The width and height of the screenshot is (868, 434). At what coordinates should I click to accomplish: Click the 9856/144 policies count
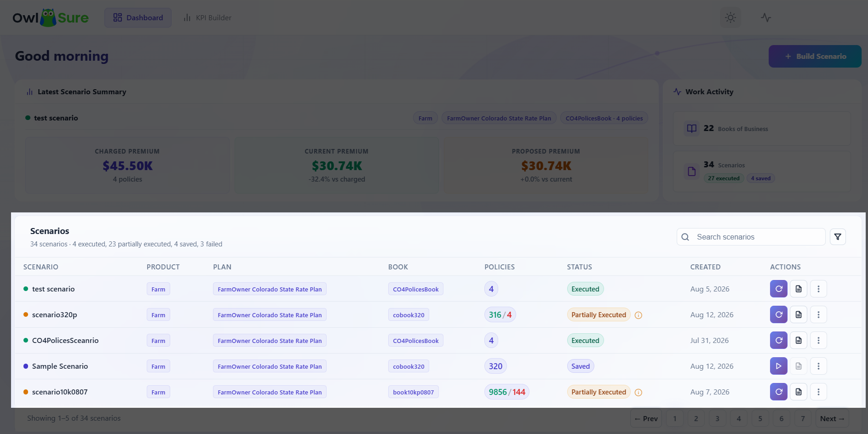[x=507, y=392]
